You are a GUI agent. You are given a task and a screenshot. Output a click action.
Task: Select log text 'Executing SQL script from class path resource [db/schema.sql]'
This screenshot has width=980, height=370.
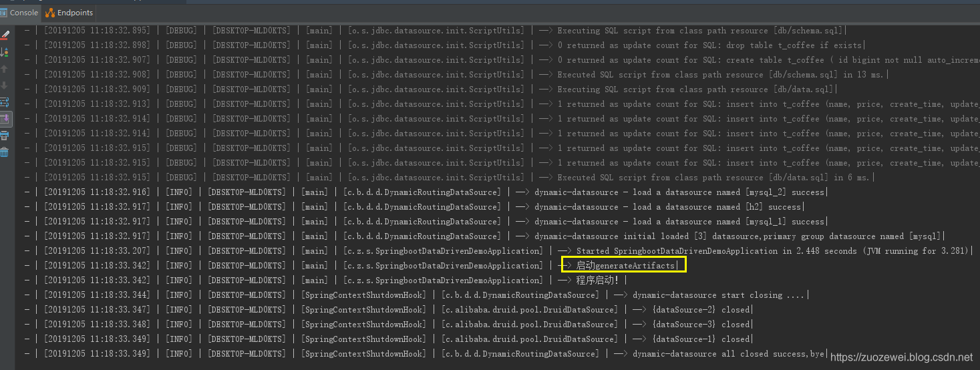[x=701, y=31]
